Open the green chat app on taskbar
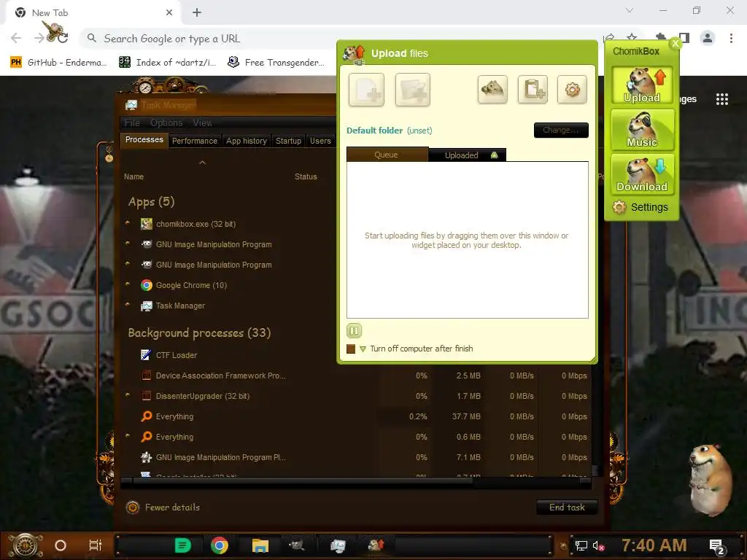747x560 pixels. click(x=183, y=545)
